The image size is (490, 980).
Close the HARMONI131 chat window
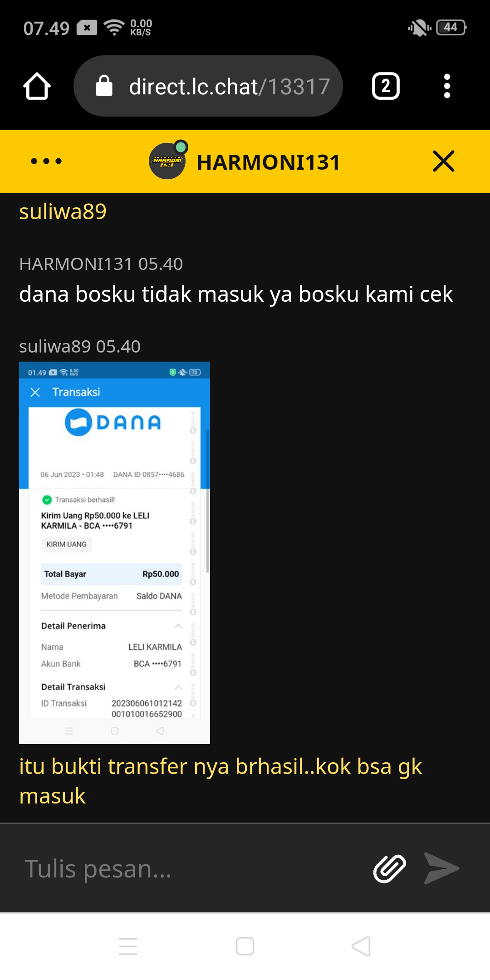click(x=443, y=161)
